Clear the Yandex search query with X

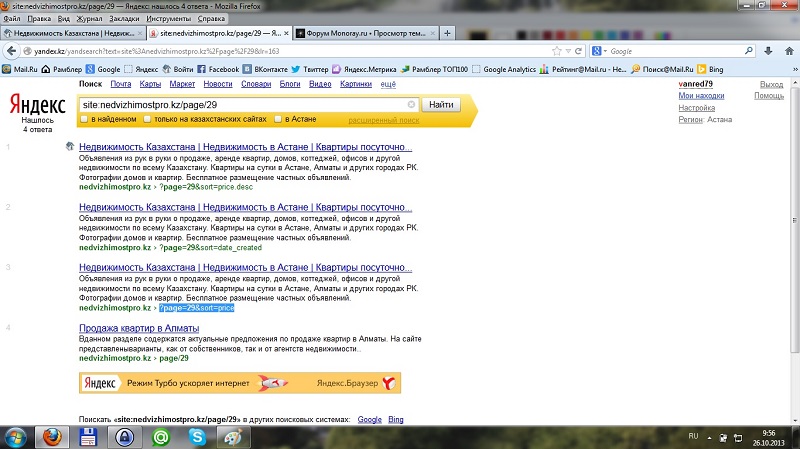411,105
